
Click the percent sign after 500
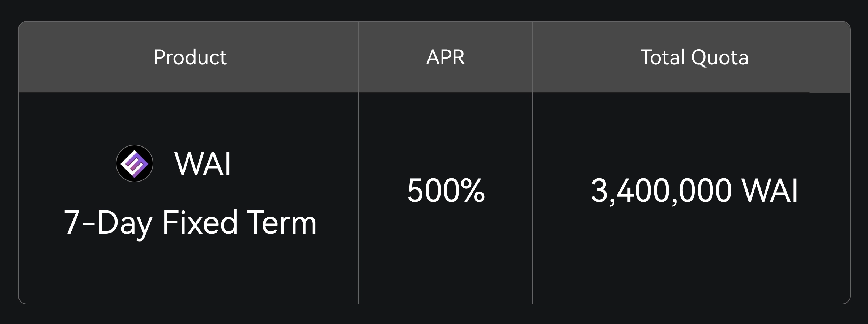[472, 190]
